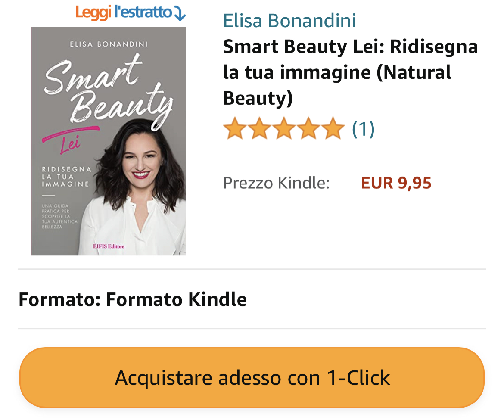Click the curved arrow beside Leggi l'estratto
504x420 pixels.
[x=180, y=13]
